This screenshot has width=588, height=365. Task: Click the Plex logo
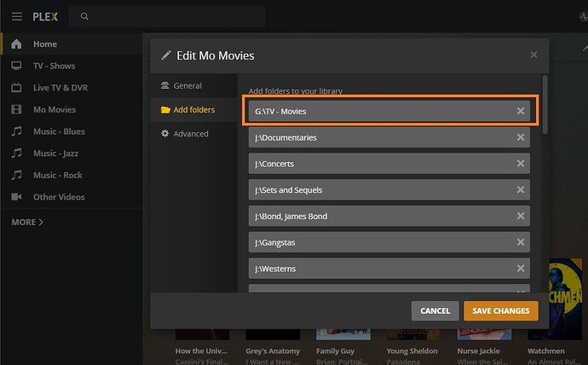(x=45, y=17)
